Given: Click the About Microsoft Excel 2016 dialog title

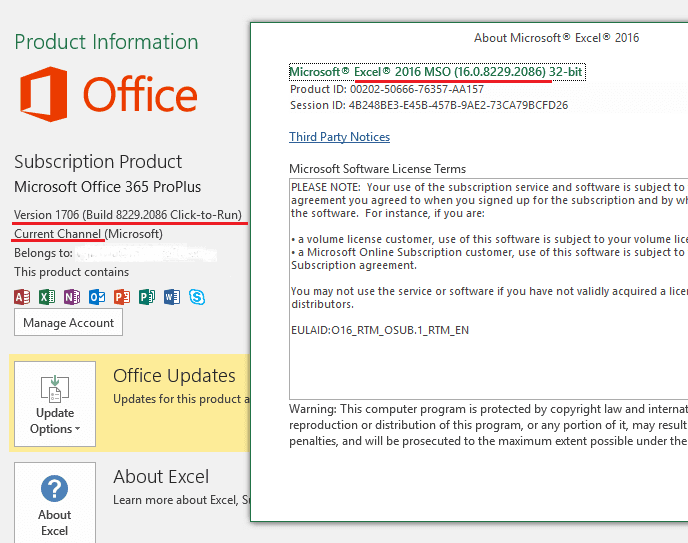Looking at the screenshot, I should [556, 38].
